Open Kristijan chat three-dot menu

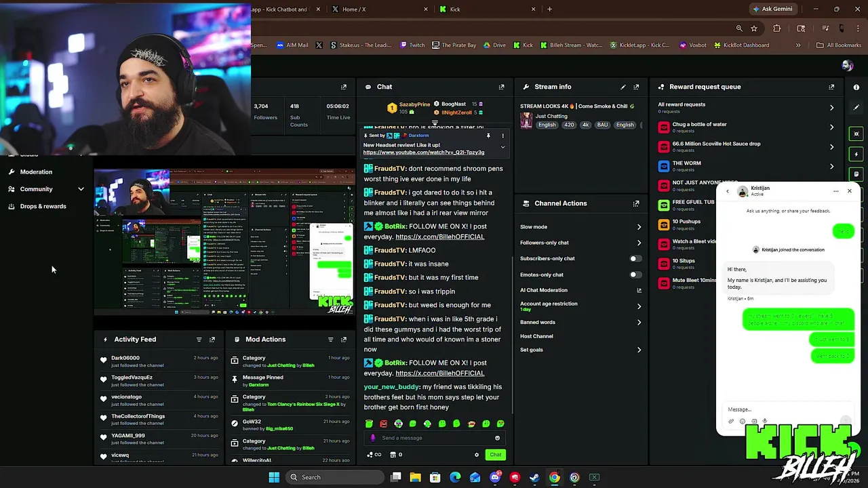pos(836,191)
